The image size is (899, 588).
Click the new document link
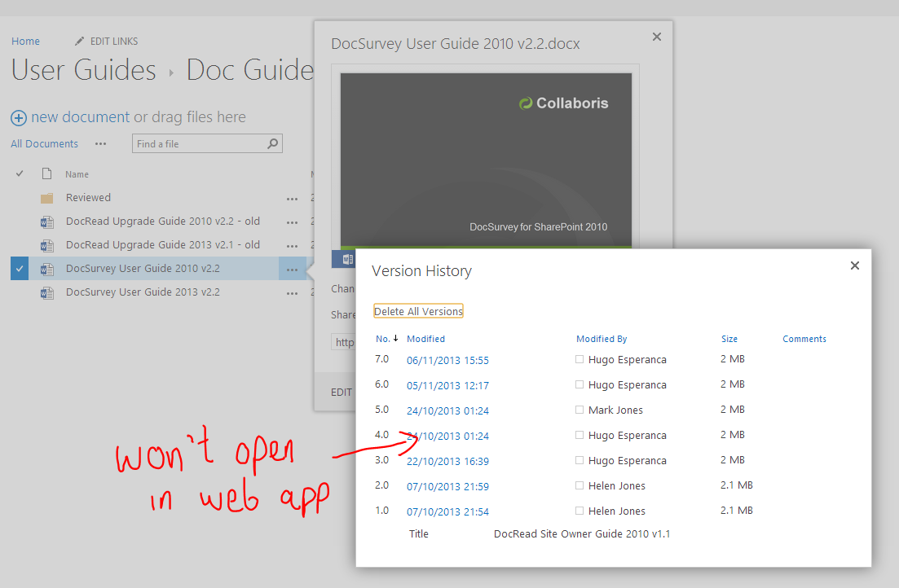tap(80, 117)
